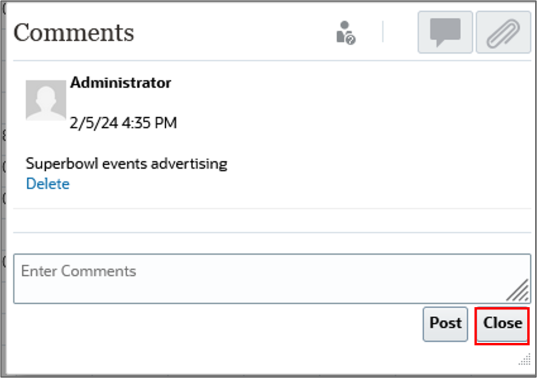Click the vertical separator beside user icon
Image resolution: width=537 pixels, height=378 pixels.
pos(383,32)
